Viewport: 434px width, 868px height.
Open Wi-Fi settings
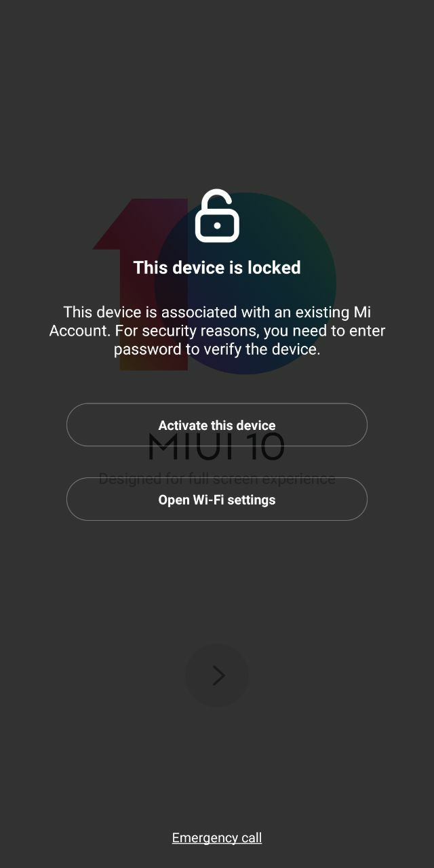(x=217, y=500)
